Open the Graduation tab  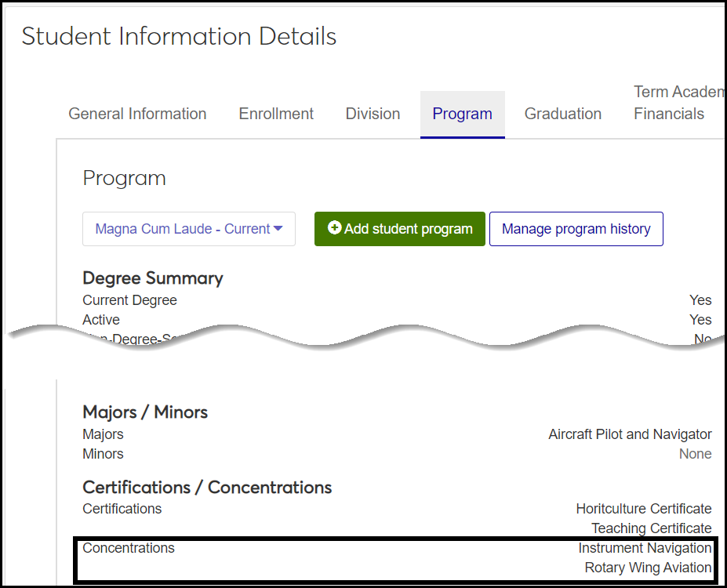point(562,114)
